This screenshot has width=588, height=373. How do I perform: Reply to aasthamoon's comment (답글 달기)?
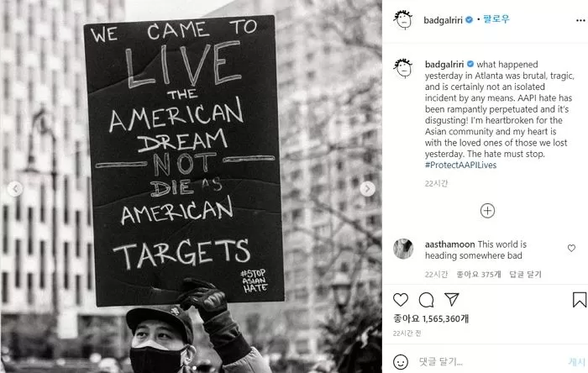click(x=525, y=275)
